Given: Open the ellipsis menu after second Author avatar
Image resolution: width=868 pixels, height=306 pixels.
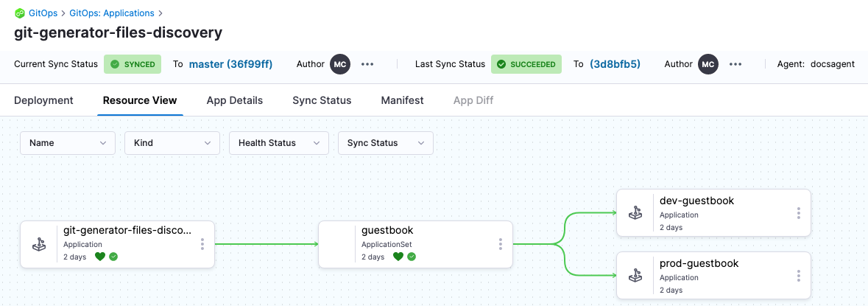Looking at the screenshot, I should [735, 64].
